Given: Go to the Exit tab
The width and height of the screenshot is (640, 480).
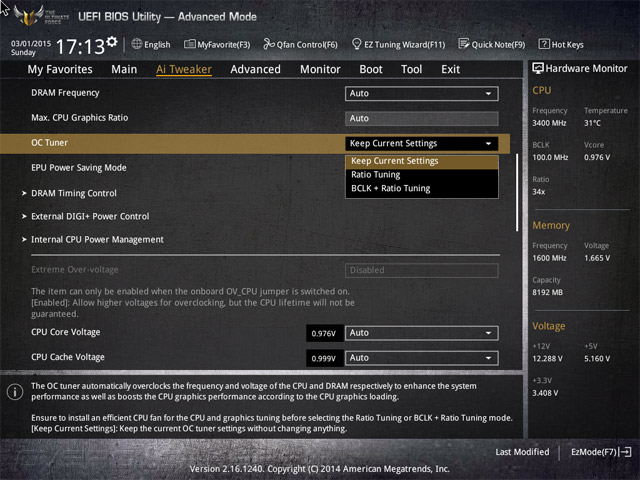Looking at the screenshot, I should (x=451, y=69).
